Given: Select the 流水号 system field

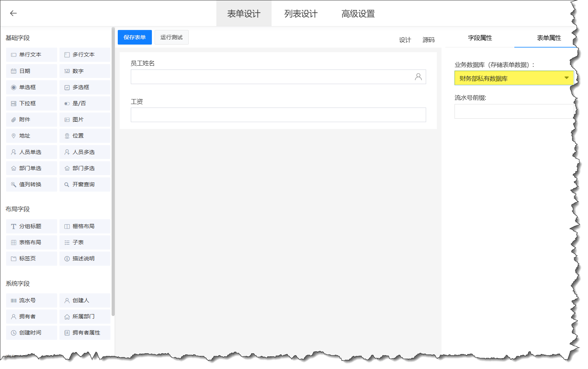Looking at the screenshot, I should (31, 300).
